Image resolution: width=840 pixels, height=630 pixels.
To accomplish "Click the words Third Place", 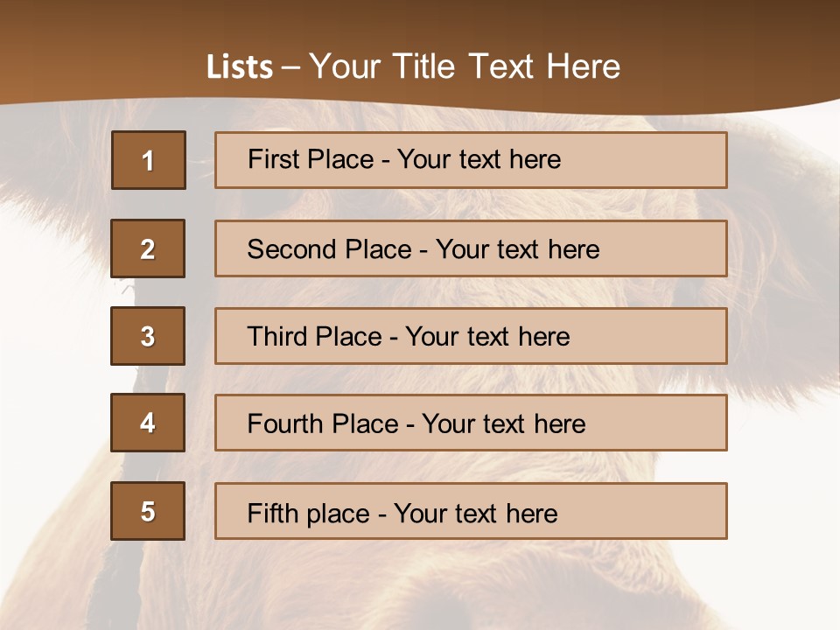I will tap(314, 337).
